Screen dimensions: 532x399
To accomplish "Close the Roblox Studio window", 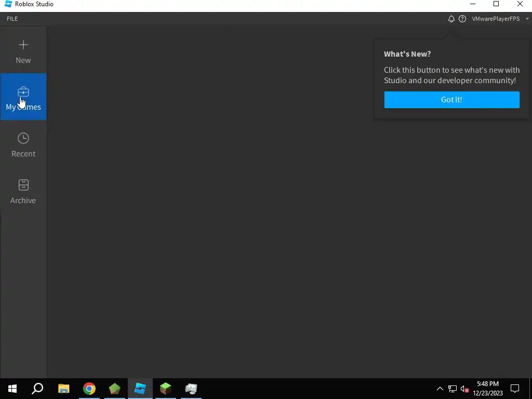I will click(x=520, y=4).
